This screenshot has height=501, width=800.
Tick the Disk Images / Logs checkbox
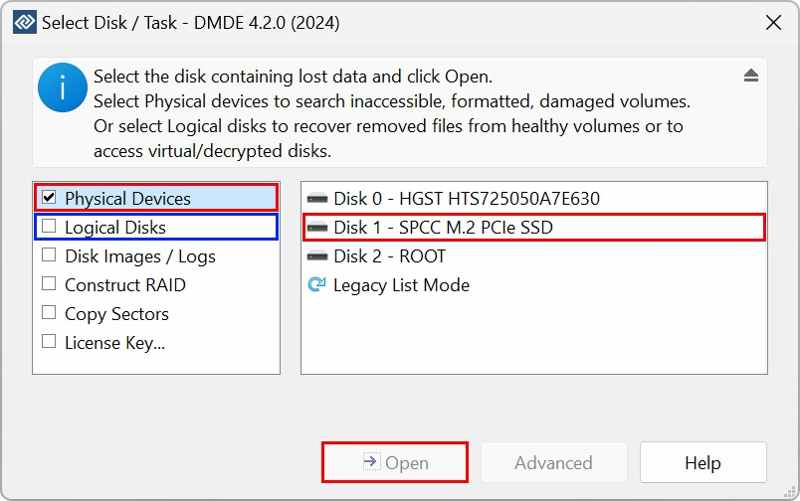(x=49, y=257)
